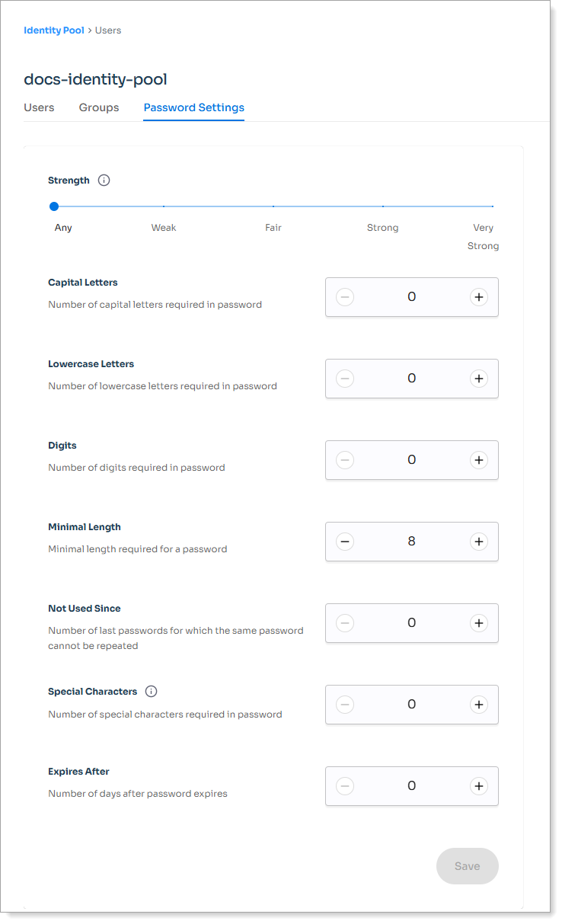The image size is (562, 924).
Task: Click the minus icon for Capital Letters
Action: tap(345, 297)
